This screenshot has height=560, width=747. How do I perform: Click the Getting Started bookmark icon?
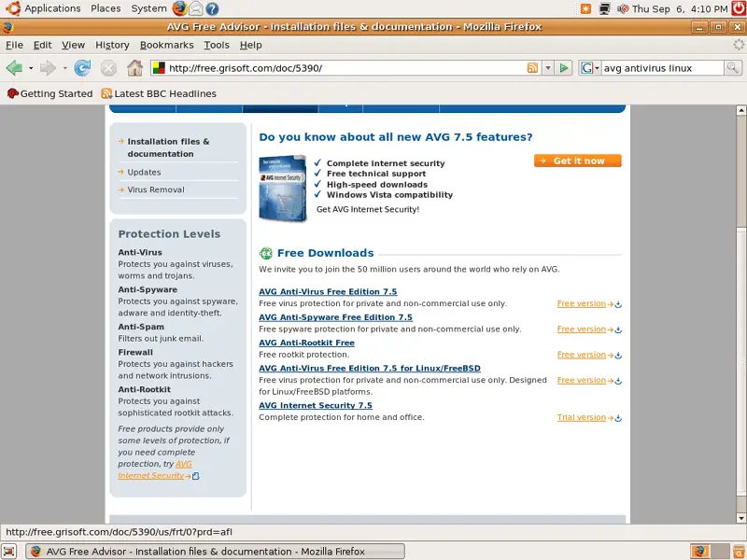click(x=12, y=93)
